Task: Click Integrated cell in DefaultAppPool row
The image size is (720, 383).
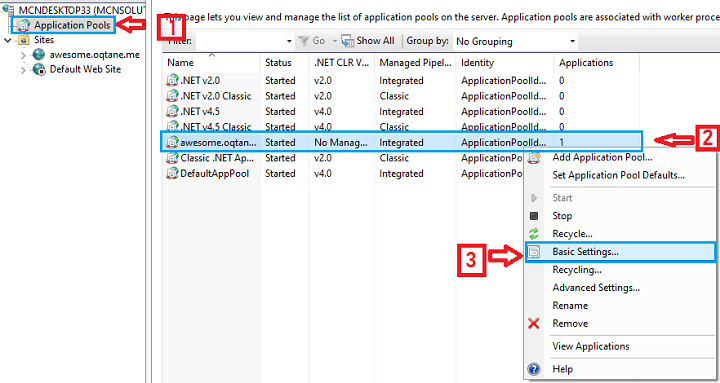Action: tap(401, 174)
